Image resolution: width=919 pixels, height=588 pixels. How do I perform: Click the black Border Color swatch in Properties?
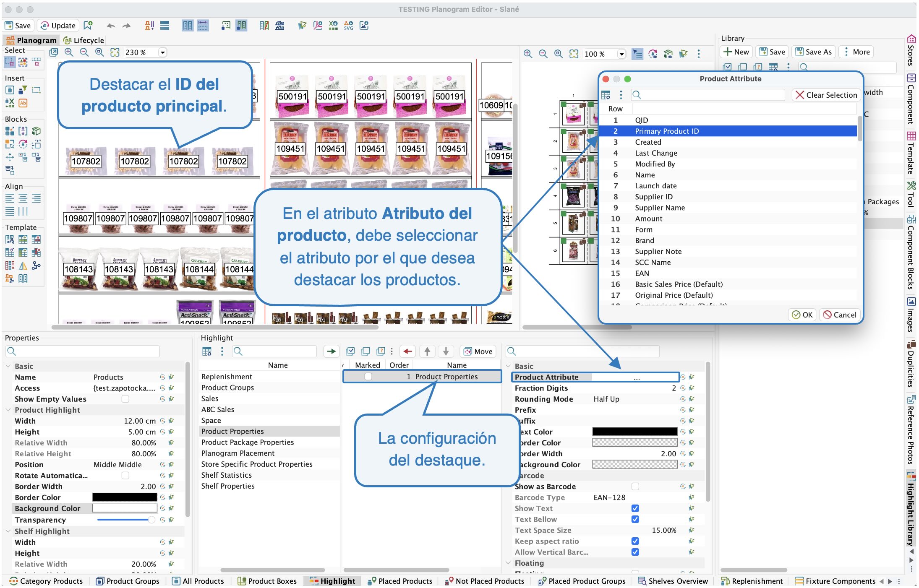(125, 497)
